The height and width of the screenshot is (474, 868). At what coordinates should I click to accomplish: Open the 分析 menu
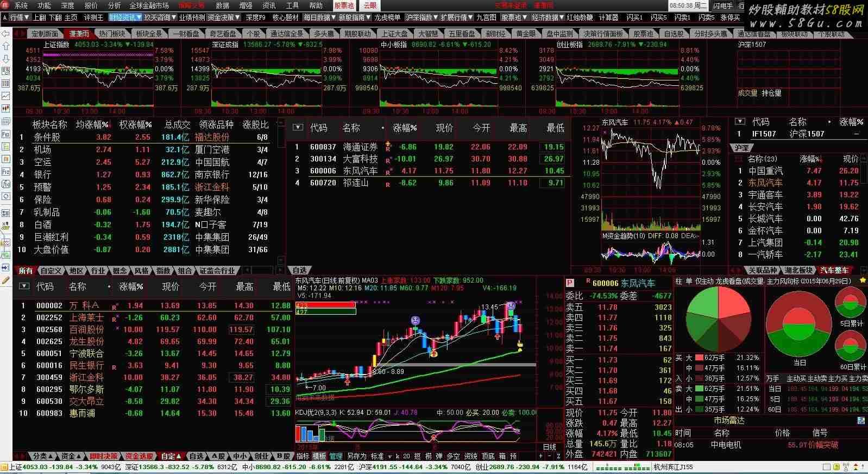(x=115, y=5)
